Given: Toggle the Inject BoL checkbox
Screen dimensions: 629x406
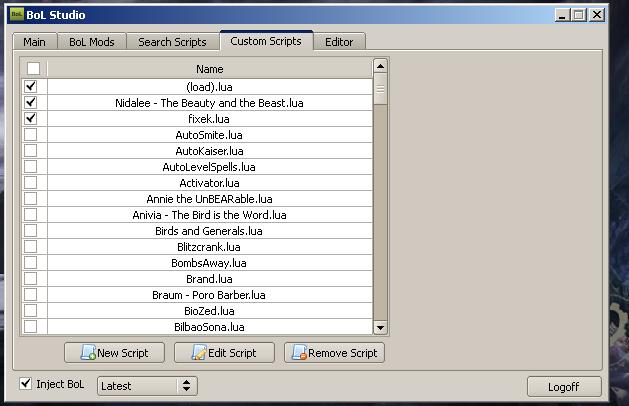Looking at the screenshot, I should (x=26, y=384).
